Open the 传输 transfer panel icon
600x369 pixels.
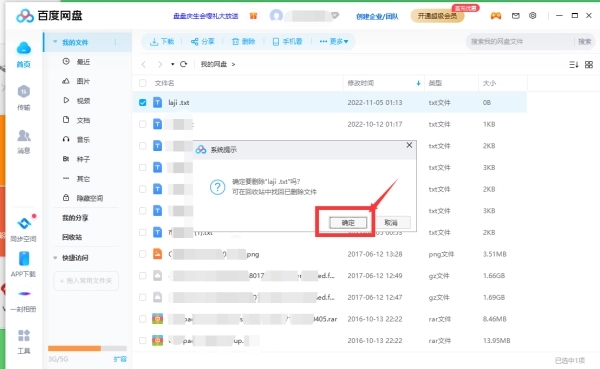[23, 98]
